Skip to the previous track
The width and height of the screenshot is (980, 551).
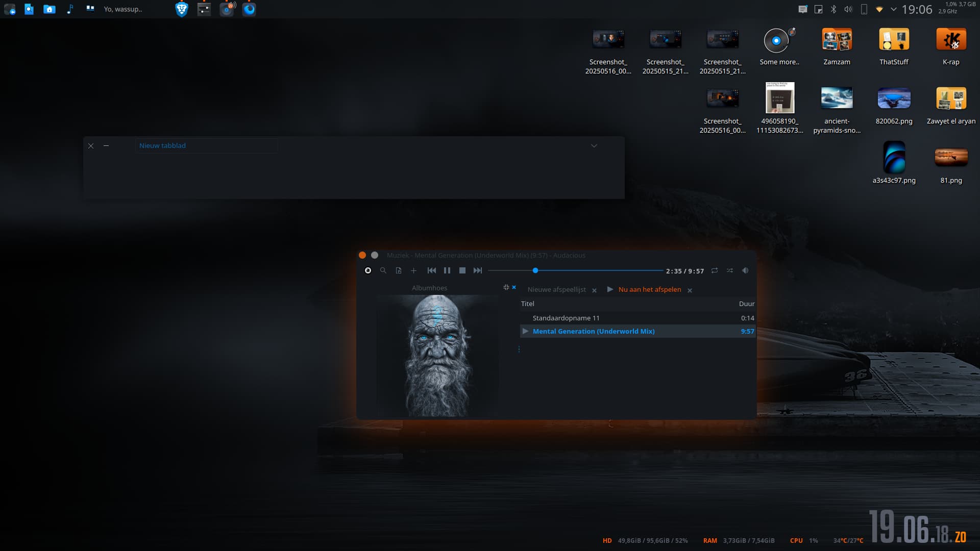(x=432, y=270)
